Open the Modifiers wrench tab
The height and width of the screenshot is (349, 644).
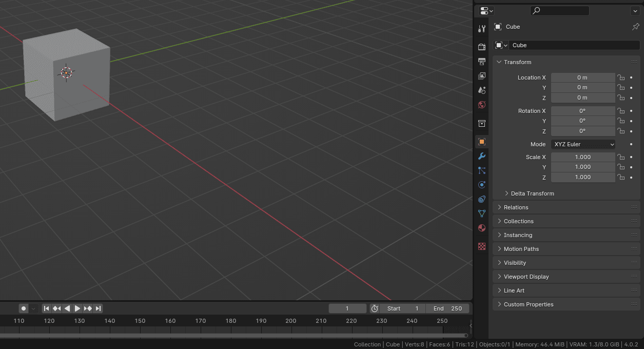click(x=481, y=156)
